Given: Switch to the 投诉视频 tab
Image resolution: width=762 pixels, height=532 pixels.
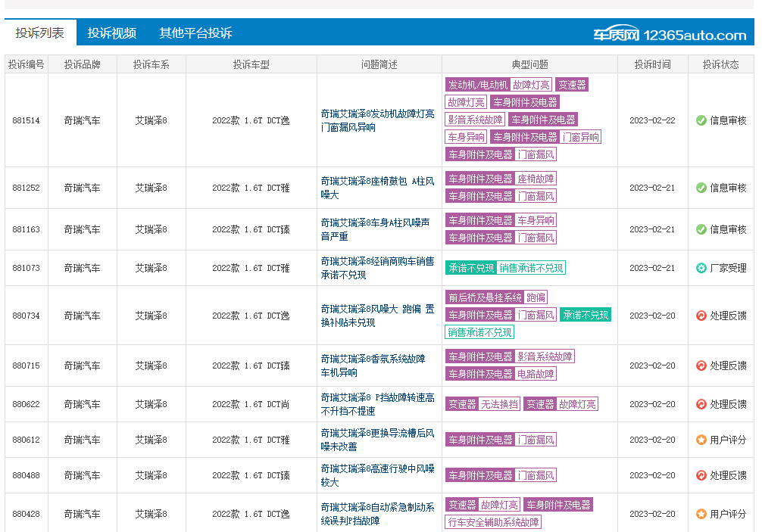Looking at the screenshot, I should point(112,33).
